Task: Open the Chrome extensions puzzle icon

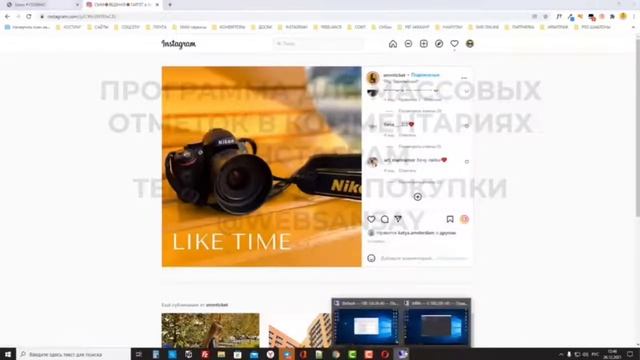Action: (x=612, y=16)
